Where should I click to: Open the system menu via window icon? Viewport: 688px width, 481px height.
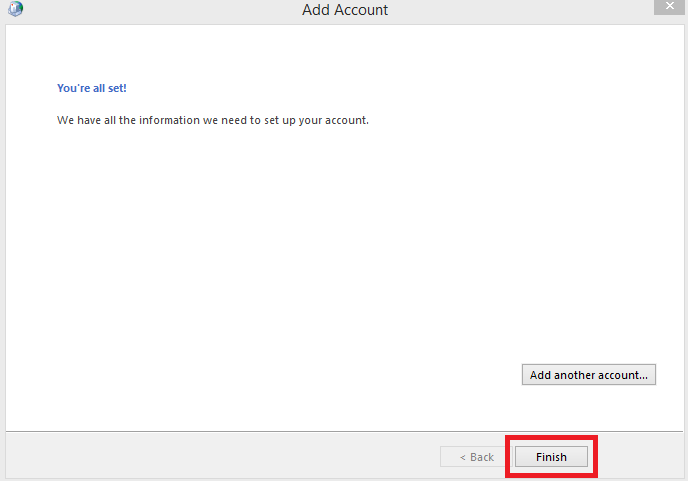15,9
